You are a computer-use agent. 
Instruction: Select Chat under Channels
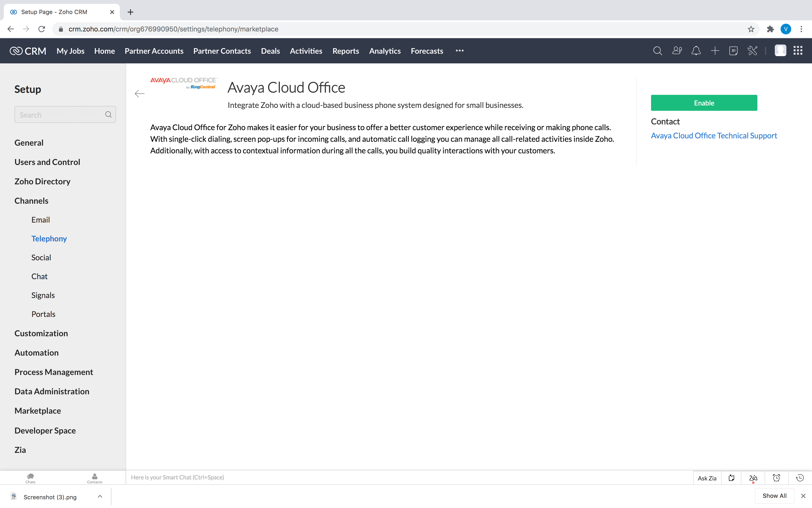click(39, 276)
